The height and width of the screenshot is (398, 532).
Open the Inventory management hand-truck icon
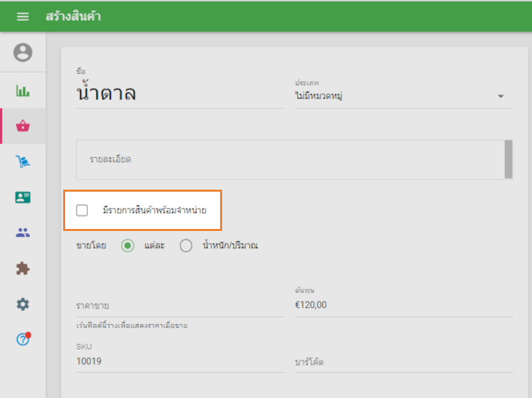[22, 160]
